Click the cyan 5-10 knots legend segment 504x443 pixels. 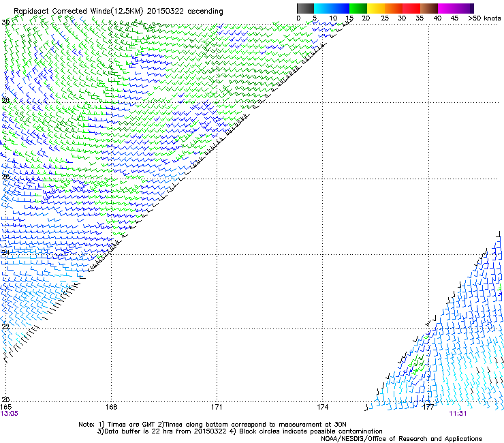(x=322, y=8)
